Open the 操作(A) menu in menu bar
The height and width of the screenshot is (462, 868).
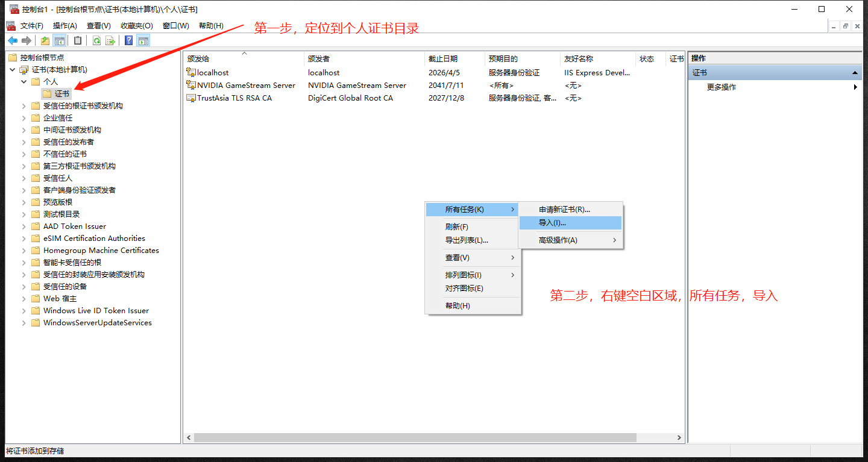(x=64, y=26)
